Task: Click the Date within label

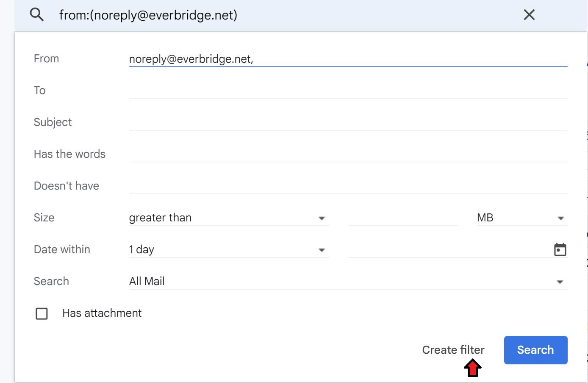Action: tap(62, 249)
